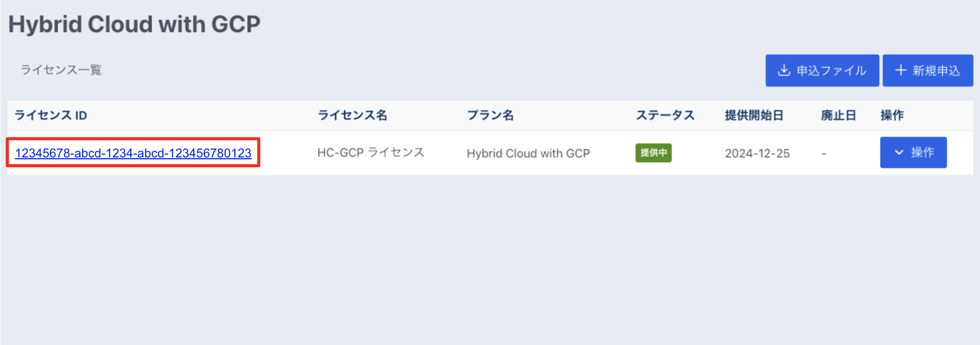Open license ID link 12345678-abcd-1234-abcd-123456780123

point(133,153)
